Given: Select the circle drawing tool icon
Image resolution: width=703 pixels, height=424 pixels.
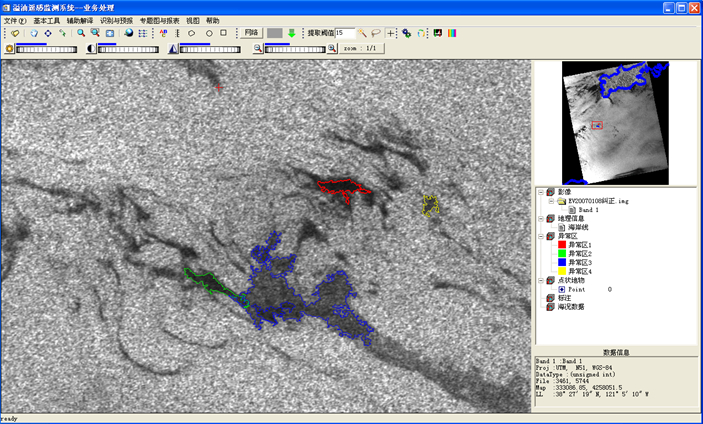Looking at the screenshot, I should (x=208, y=33).
